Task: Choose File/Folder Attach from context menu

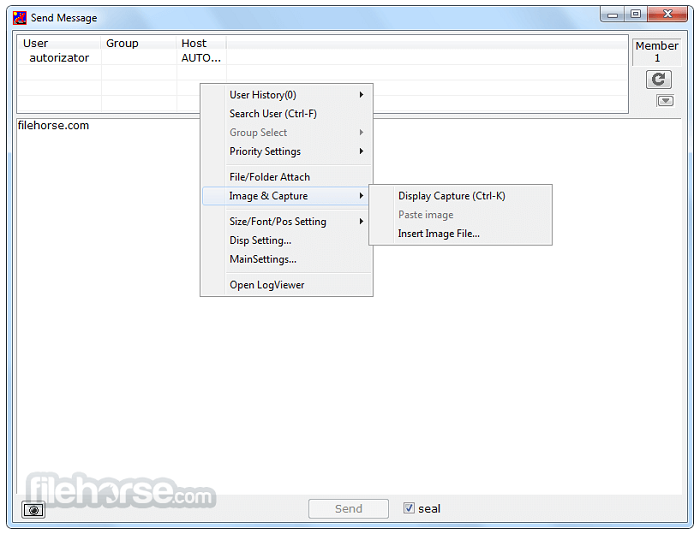Action: (x=270, y=177)
